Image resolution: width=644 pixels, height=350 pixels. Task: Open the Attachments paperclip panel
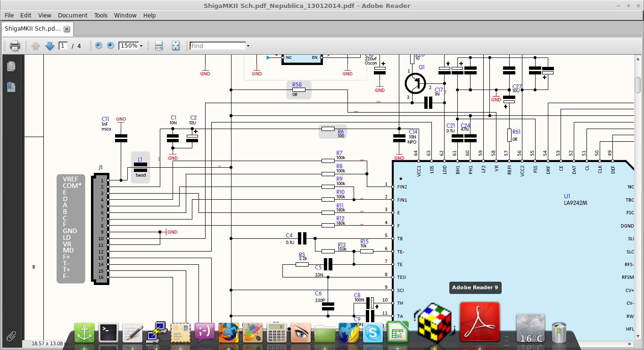(11, 336)
